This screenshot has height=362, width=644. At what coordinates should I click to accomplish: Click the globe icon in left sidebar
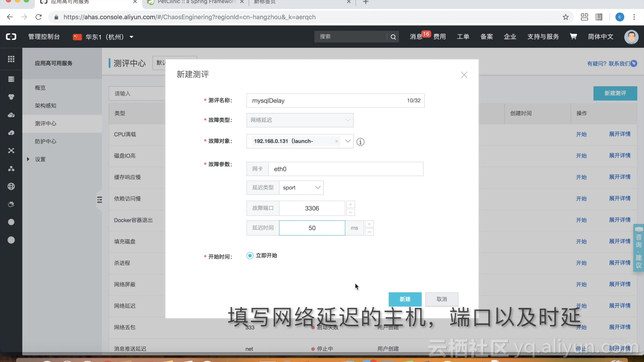coord(11,186)
